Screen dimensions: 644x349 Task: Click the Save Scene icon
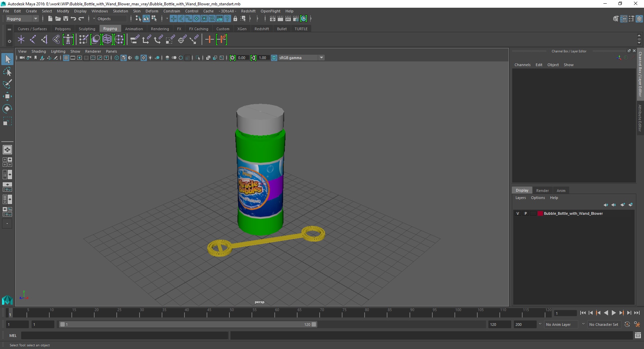coord(66,19)
